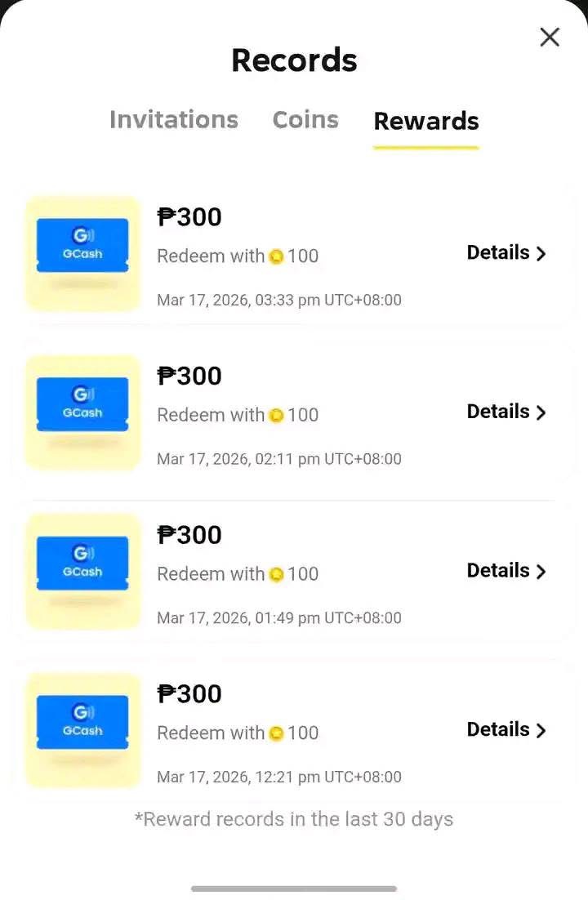Open Details for the 03:33 pm reward
The image size is (588, 900).
(506, 253)
